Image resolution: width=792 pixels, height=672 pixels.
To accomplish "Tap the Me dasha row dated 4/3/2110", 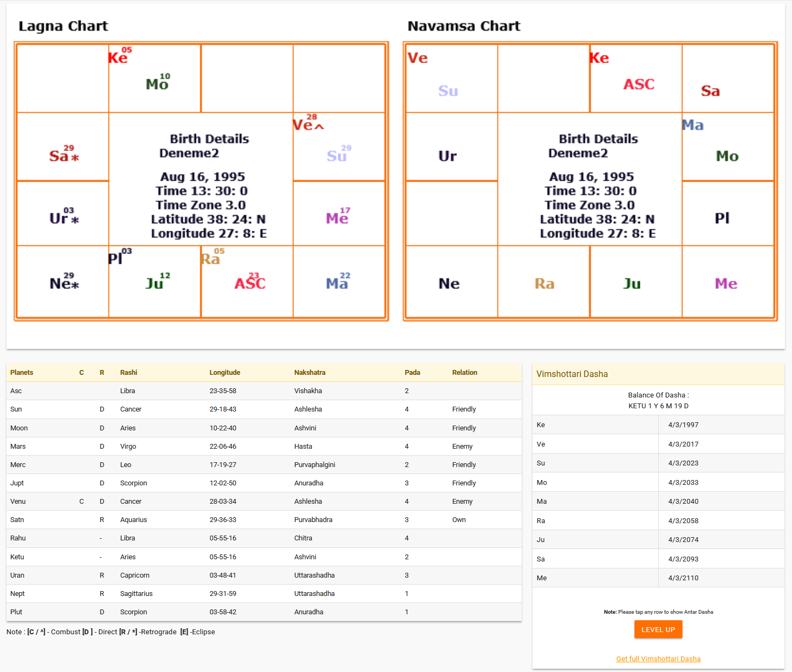I will pos(658,578).
